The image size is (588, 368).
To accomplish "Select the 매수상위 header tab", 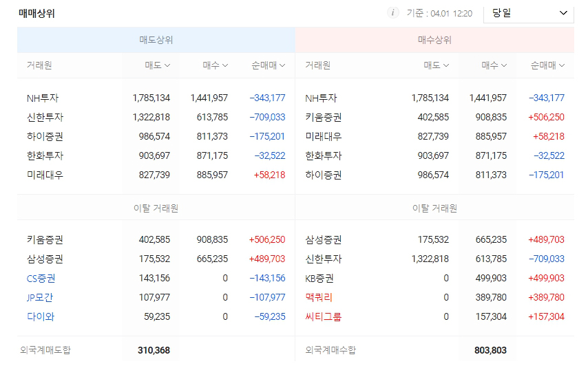I will coord(434,40).
